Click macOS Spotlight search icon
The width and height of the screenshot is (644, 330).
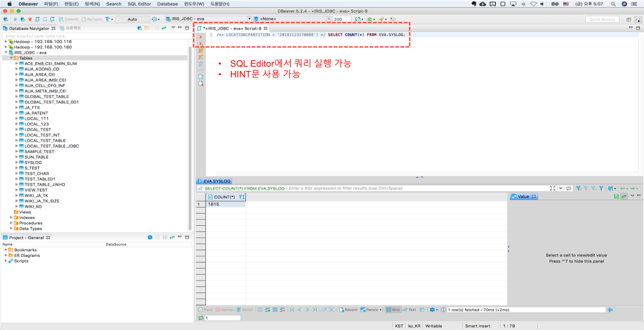click(x=613, y=4)
